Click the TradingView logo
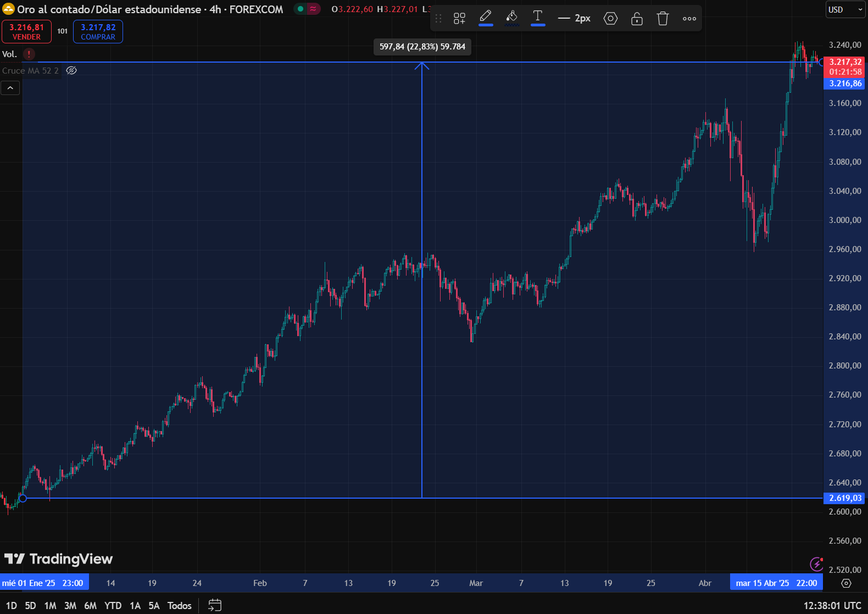 (58, 559)
